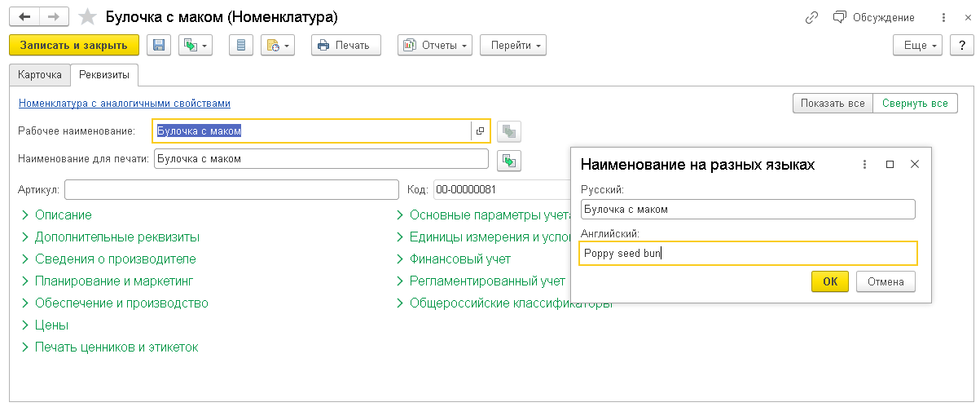
Task: Click the back navigation arrow
Action: 25,17
